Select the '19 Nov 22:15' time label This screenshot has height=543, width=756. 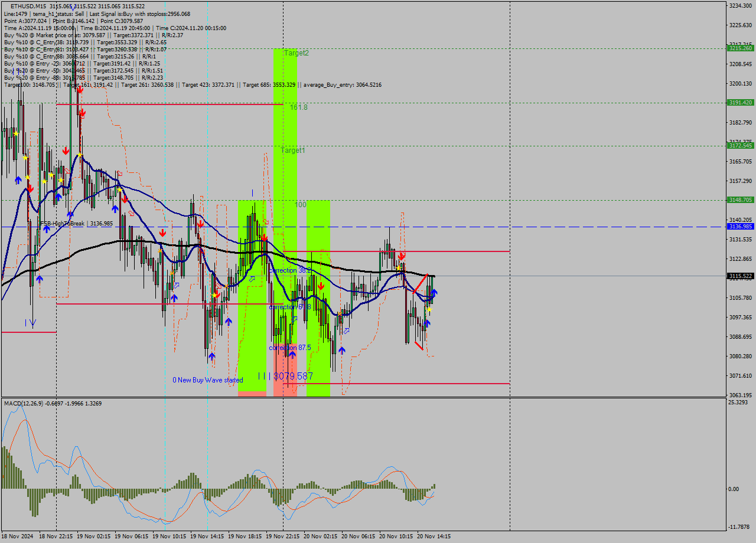(282, 537)
